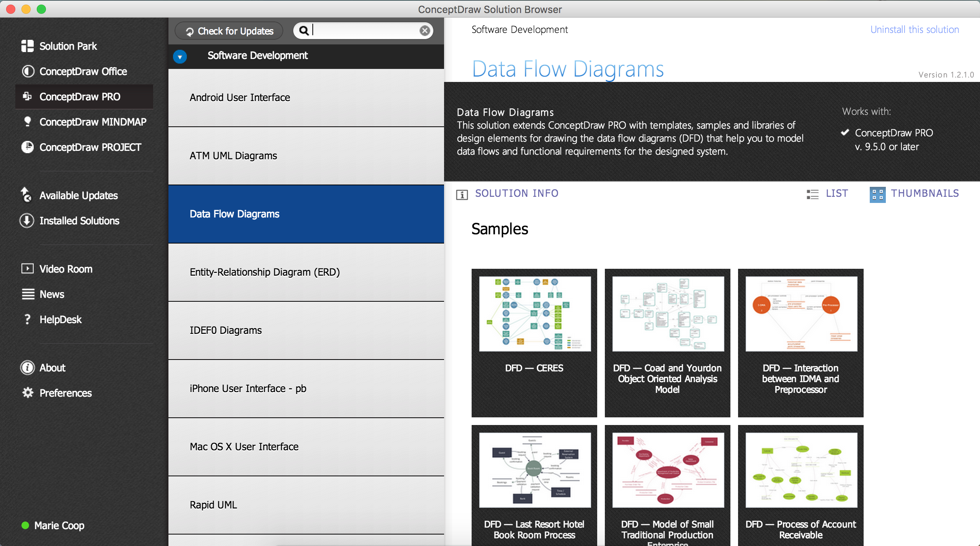
Task: Open the About label
Action: tap(52, 368)
